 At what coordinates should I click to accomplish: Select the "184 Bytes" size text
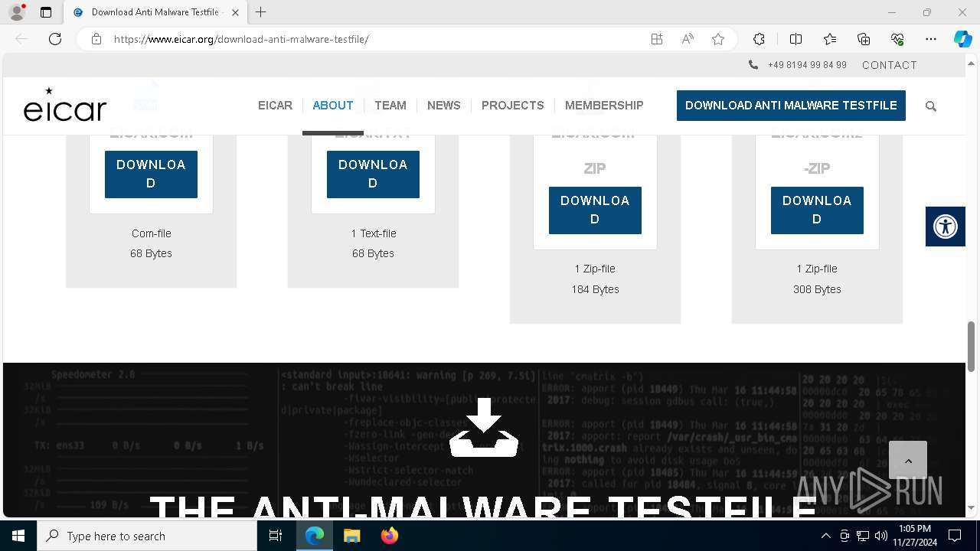(x=595, y=289)
